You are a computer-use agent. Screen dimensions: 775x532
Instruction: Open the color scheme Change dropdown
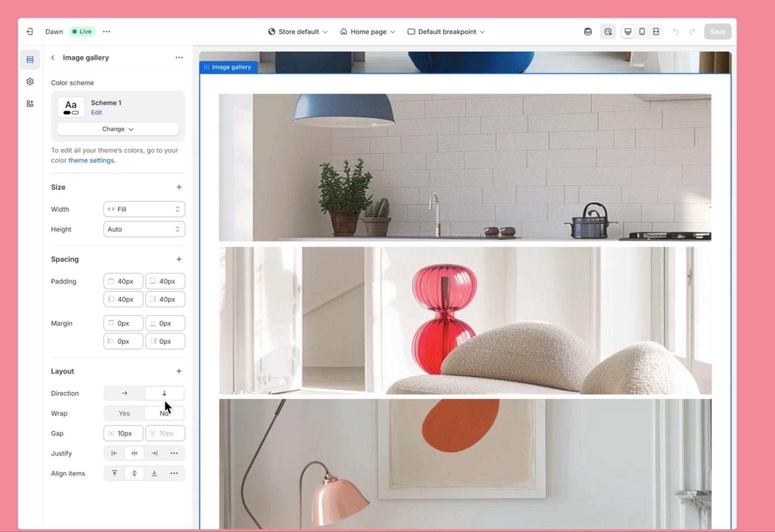[x=118, y=129]
